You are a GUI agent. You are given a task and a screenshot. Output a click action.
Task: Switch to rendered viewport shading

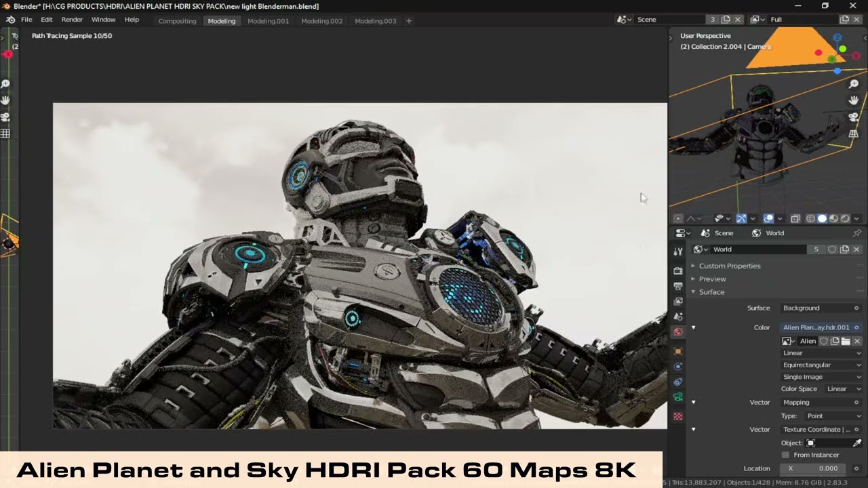coord(845,218)
